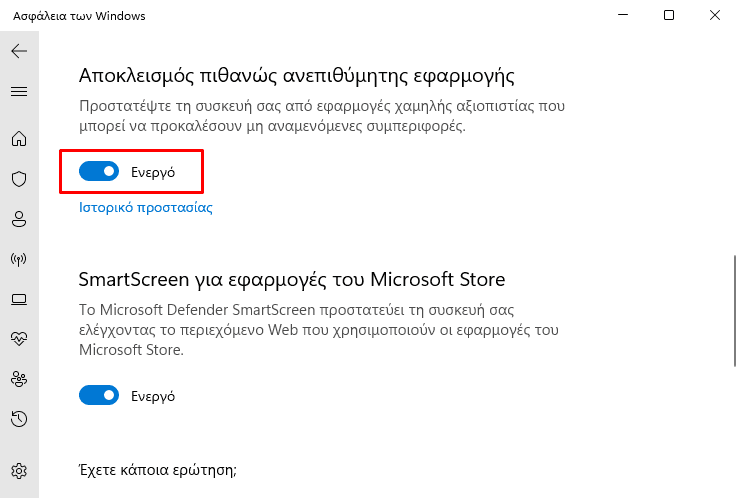The height and width of the screenshot is (498, 738).
Task: Disable SmartScreen for Microsoft Store apps toggle
Action: (99, 395)
